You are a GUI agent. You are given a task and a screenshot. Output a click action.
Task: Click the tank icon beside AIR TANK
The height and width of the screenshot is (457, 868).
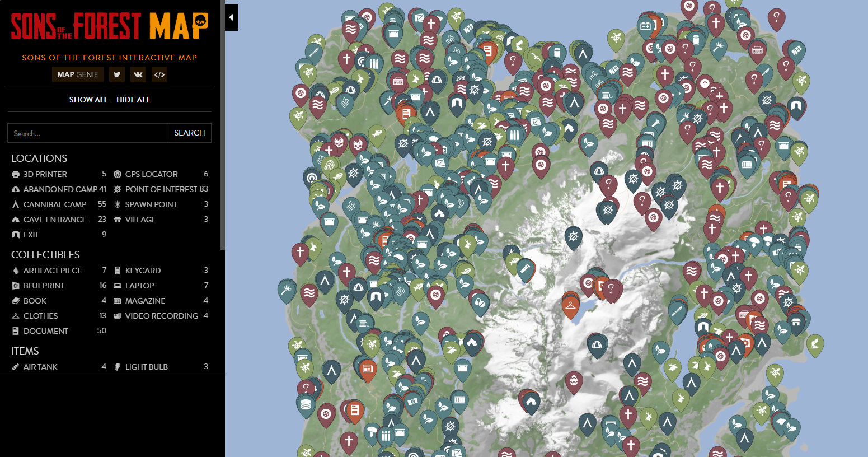tap(16, 367)
